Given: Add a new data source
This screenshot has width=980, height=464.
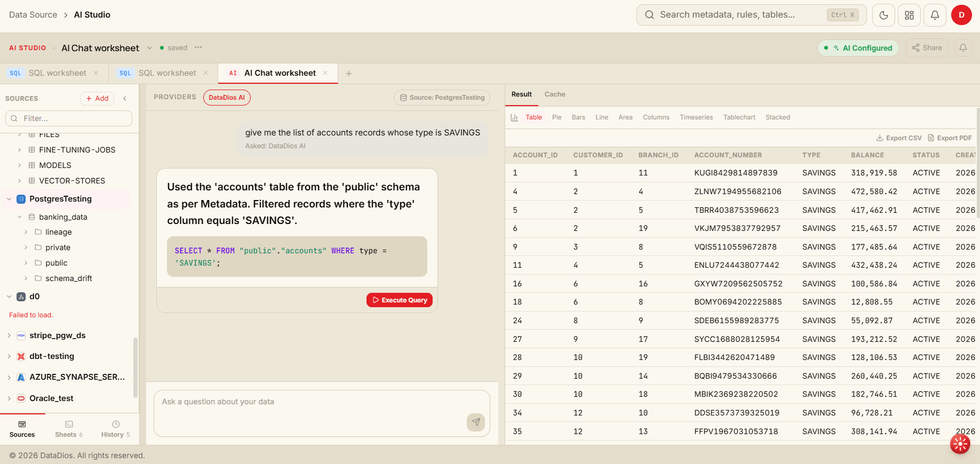Looking at the screenshot, I should tap(97, 98).
